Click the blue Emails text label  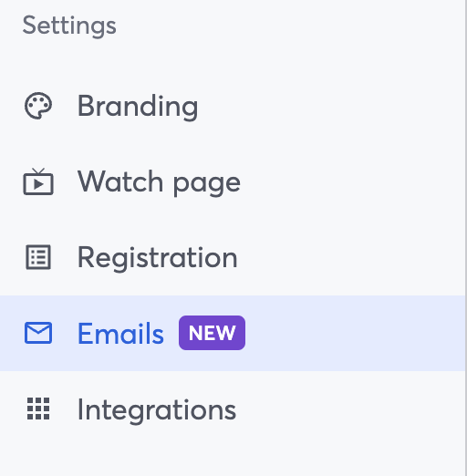click(x=120, y=333)
